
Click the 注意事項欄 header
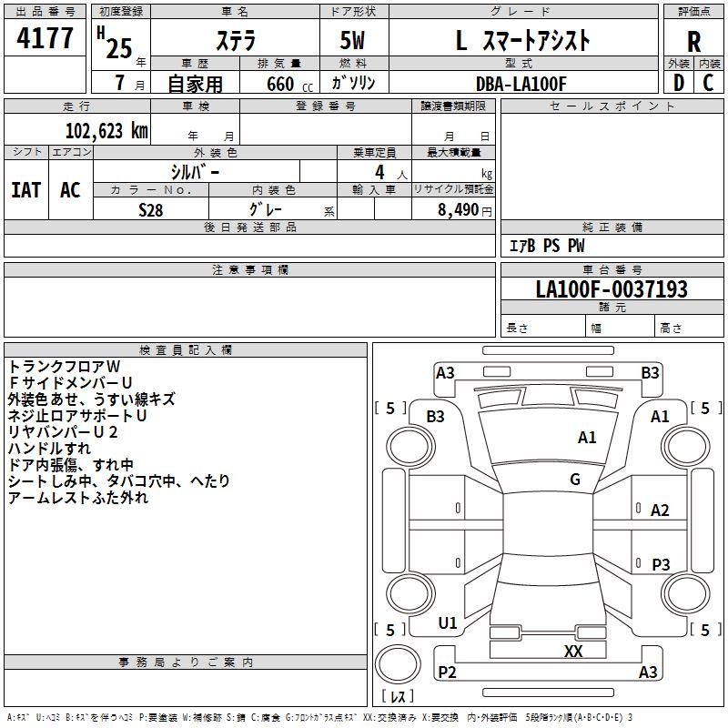point(250,269)
